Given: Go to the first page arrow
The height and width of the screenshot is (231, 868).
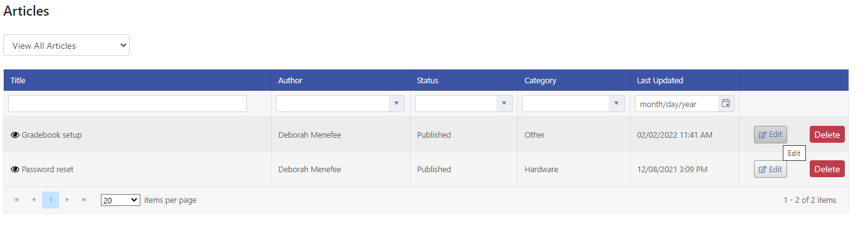Looking at the screenshot, I should click(16, 200).
